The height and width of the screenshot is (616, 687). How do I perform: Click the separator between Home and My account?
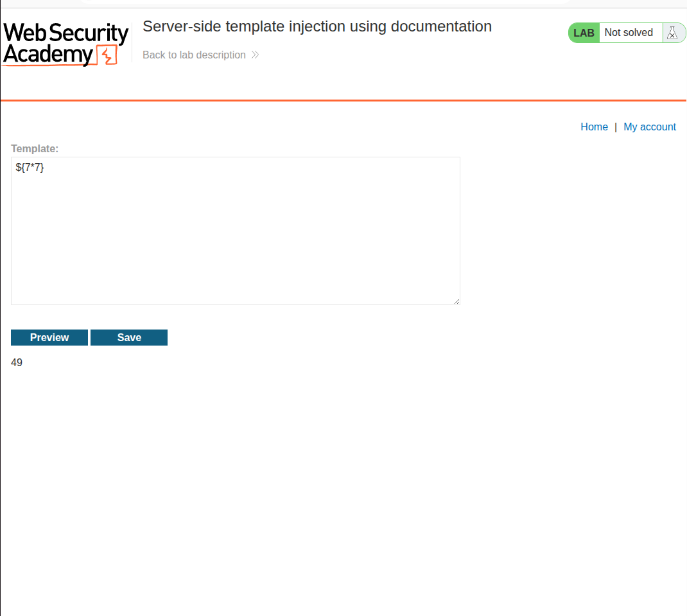tap(616, 127)
